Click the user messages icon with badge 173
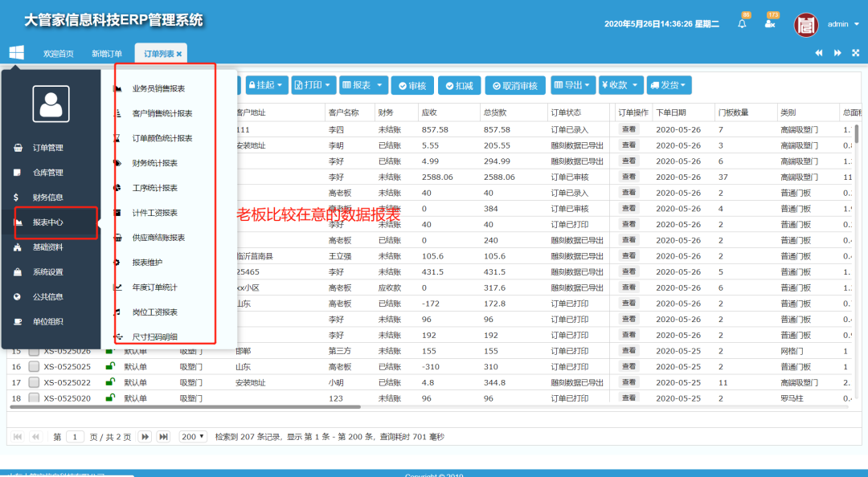The image size is (868, 477). (x=770, y=24)
